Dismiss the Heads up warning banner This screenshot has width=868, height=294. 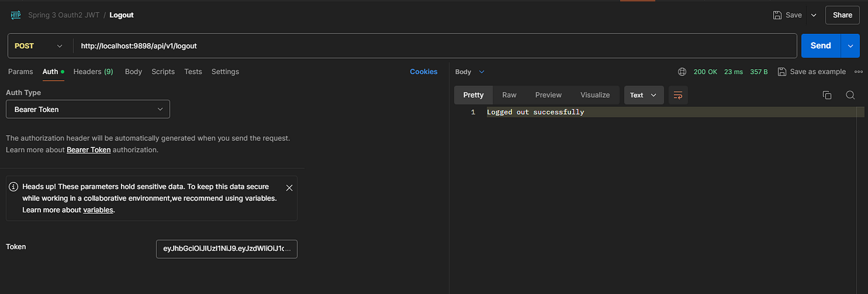pyautogui.click(x=290, y=187)
